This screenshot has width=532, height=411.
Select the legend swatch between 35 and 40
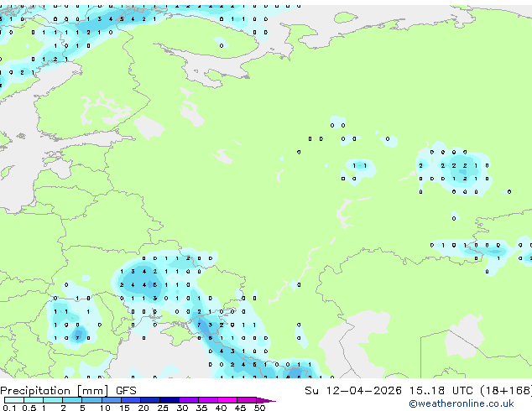pyautogui.click(x=208, y=400)
